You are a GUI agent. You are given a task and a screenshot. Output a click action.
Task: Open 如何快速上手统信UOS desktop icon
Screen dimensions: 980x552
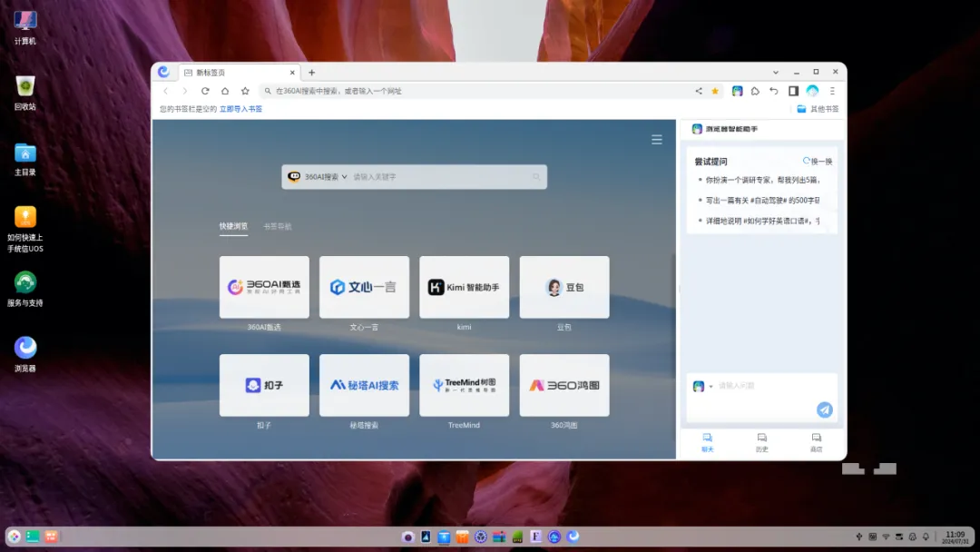(25, 230)
